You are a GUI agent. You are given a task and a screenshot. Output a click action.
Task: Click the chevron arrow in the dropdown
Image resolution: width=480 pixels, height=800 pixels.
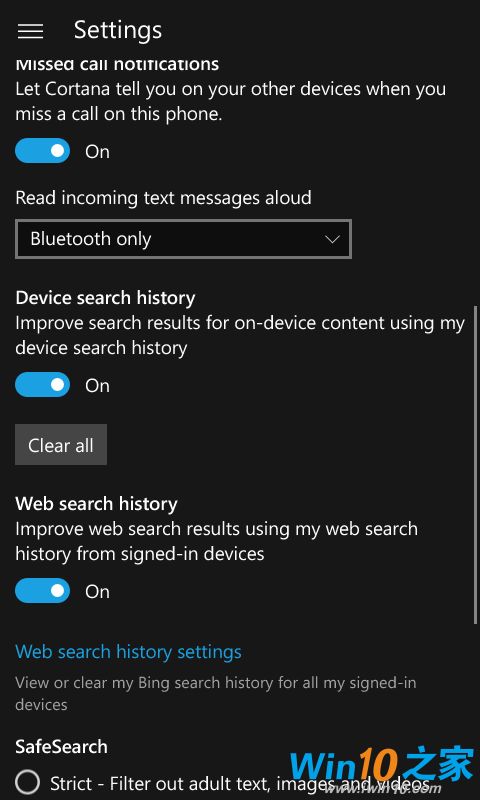pos(332,239)
